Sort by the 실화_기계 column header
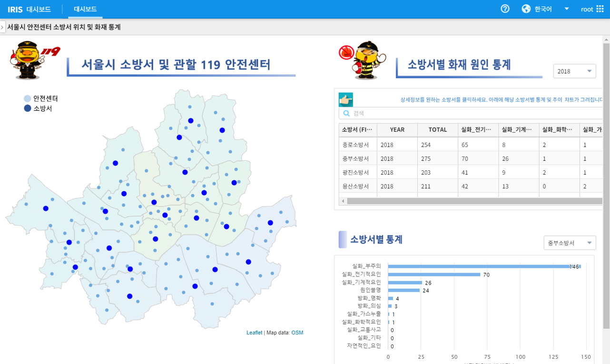This screenshot has width=610, height=364. pos(519,129)
